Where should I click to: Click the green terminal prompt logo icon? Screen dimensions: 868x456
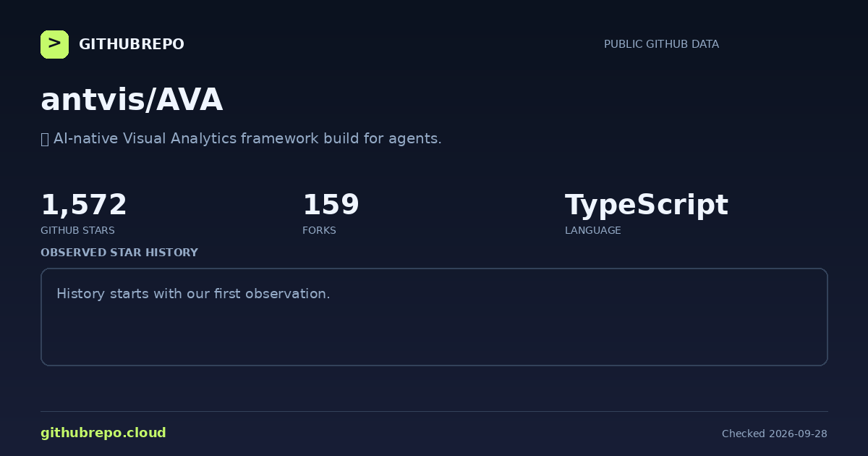click(54, 44)
